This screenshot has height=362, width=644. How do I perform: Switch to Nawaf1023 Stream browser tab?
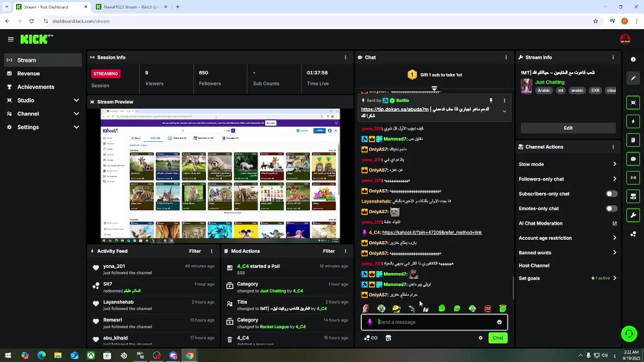pos(132,7)
